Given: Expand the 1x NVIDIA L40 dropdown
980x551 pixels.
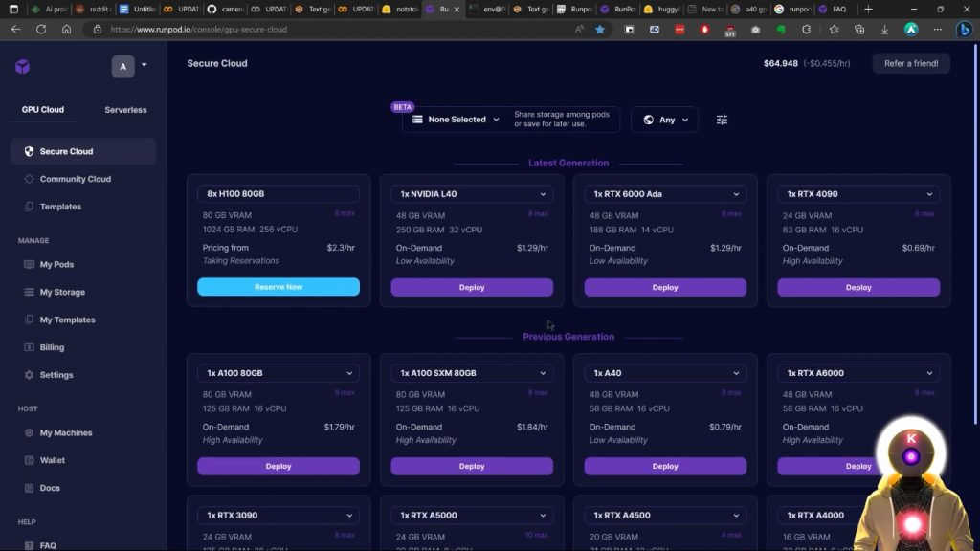Looking at the screenshot, I should [x=472, y=193].
